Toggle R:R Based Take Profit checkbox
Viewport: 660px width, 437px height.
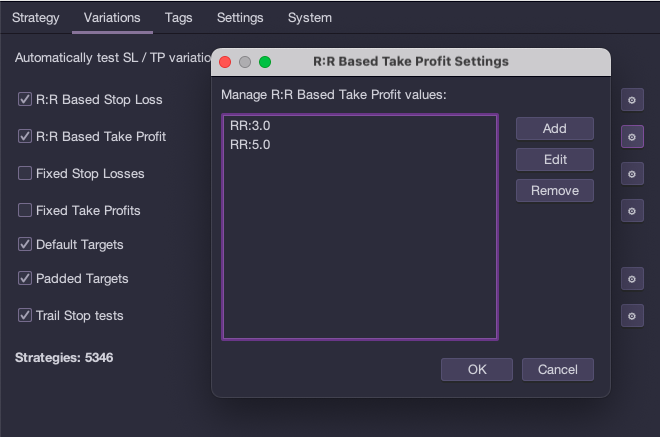pyautogui.click(x=25, y=136)
